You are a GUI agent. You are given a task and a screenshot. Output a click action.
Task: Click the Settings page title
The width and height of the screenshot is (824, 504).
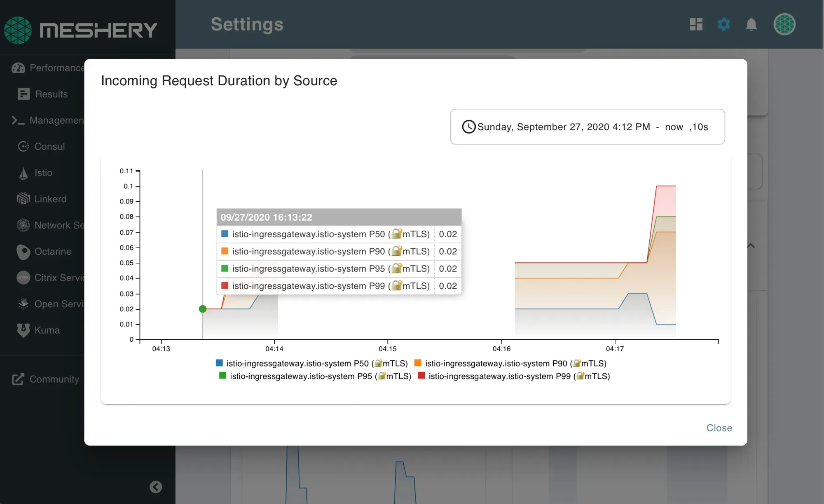247,24
